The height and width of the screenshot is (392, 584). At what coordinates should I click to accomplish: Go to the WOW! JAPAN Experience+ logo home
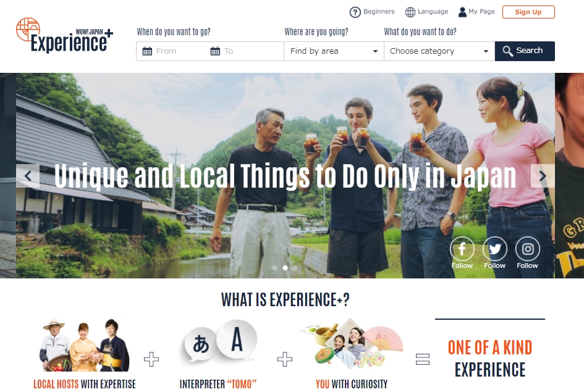pyautogui.click(x=64, y=35)
